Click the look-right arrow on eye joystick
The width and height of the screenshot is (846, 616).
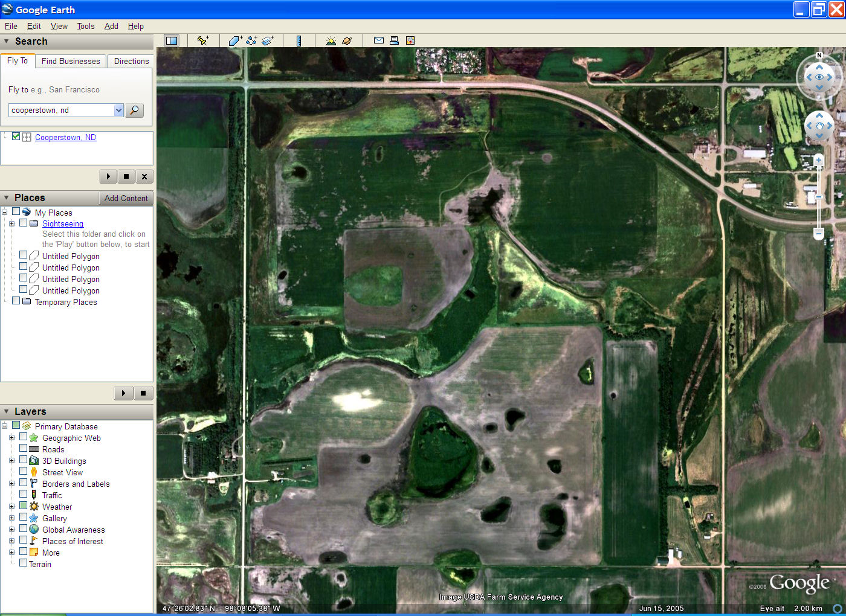coord(830,77)
